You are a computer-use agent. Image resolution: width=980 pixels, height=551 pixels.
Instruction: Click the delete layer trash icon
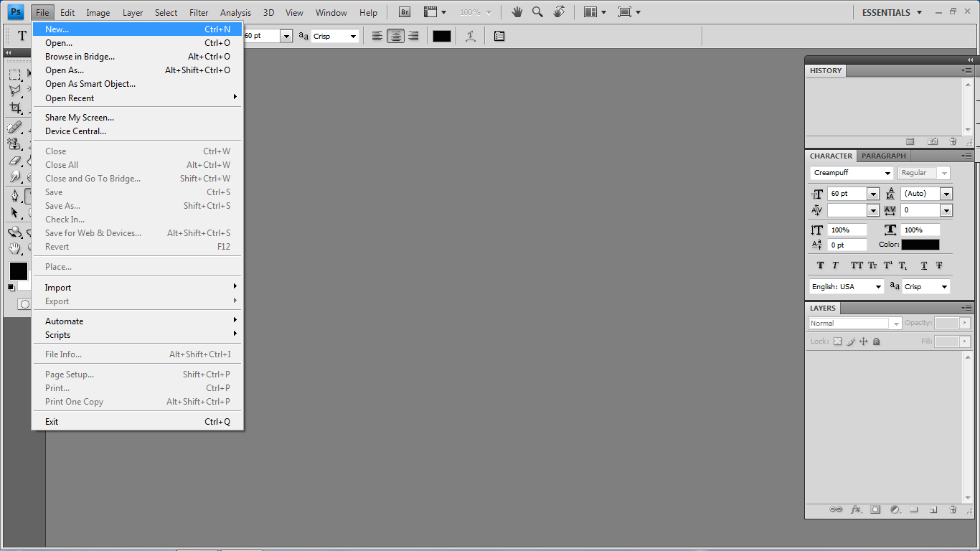(x=953, y=509)
